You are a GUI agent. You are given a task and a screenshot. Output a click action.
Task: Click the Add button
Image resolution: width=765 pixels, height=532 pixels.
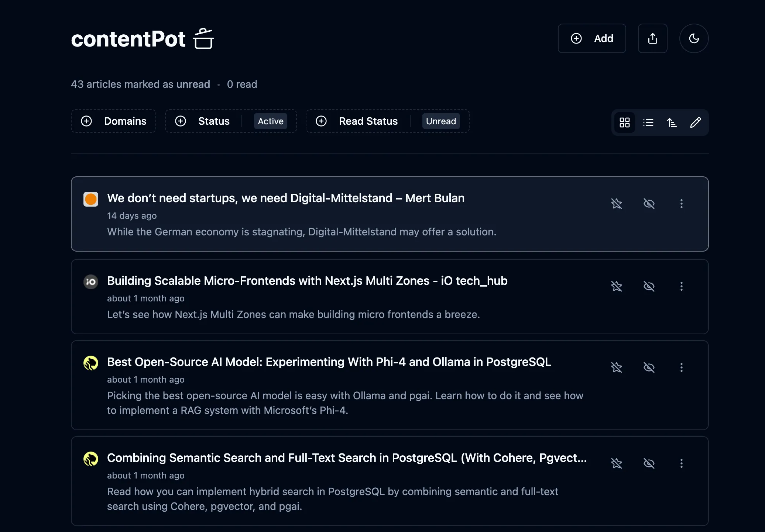(x=591, y=38)
